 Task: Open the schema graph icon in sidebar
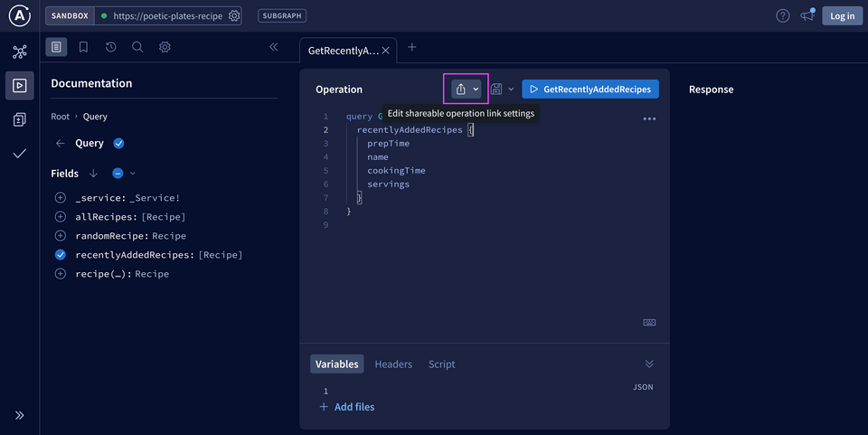click(19, 52)
